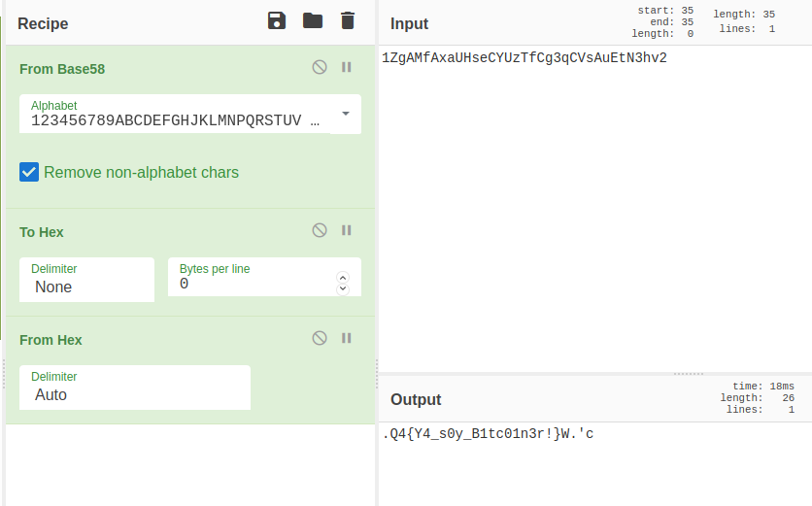The height and width of the screenshot is (506, 812).
Task: Disable the From Base58 operation
Action: pos(320,68)
